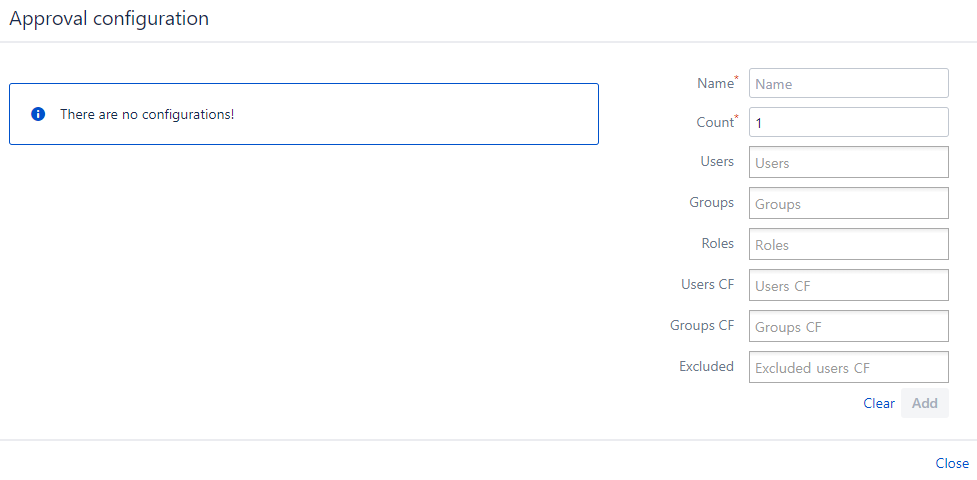Viewport: 977px width, 480px height.
Task: Click the blue info icon in the message
Action: click(x=38, y=114)
